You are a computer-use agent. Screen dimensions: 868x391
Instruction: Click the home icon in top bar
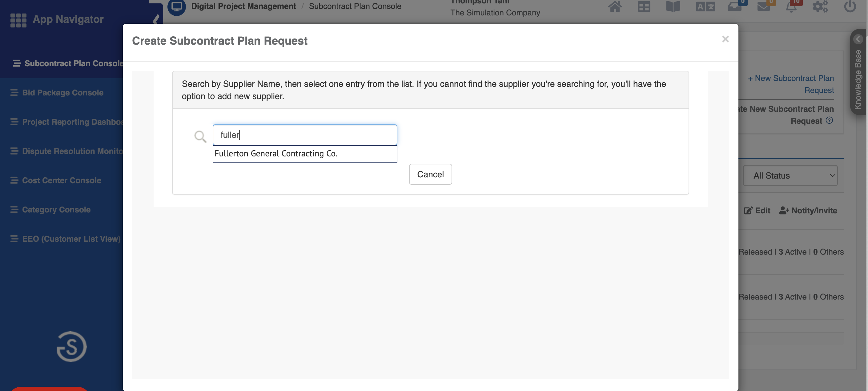click(615, 6)
